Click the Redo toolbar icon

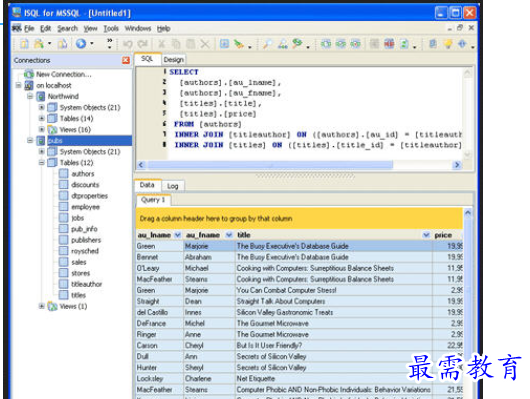(143, 44)
